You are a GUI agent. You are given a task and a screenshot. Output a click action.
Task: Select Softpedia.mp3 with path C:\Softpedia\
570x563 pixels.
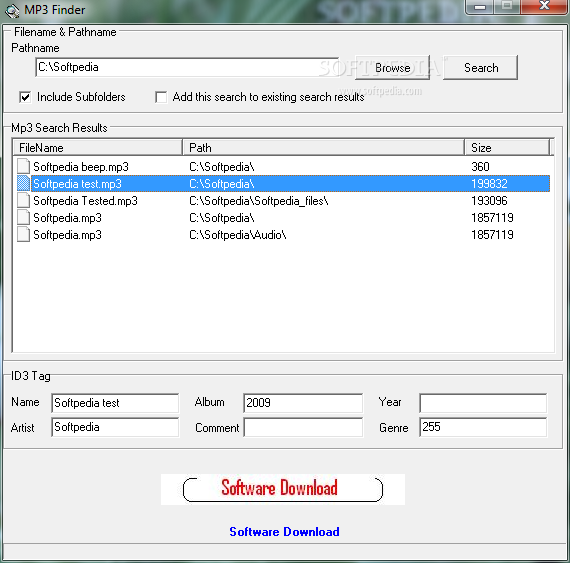[67, 218]
